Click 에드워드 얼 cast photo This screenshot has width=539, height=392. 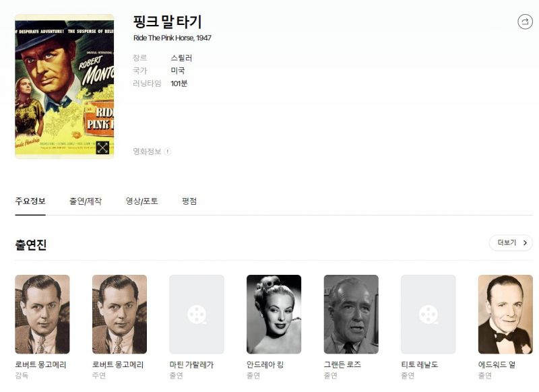506,315
